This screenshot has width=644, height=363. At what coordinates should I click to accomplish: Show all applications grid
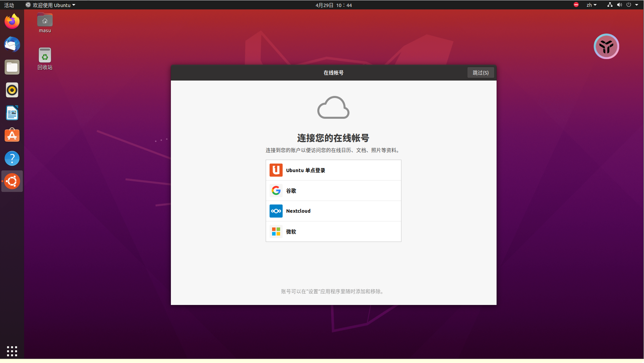(x=12, y=351)
